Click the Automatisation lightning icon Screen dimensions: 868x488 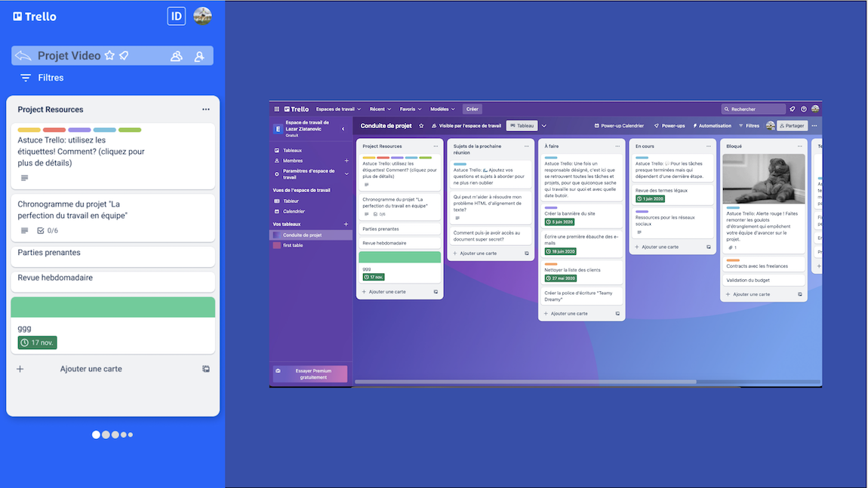[694, 124]
